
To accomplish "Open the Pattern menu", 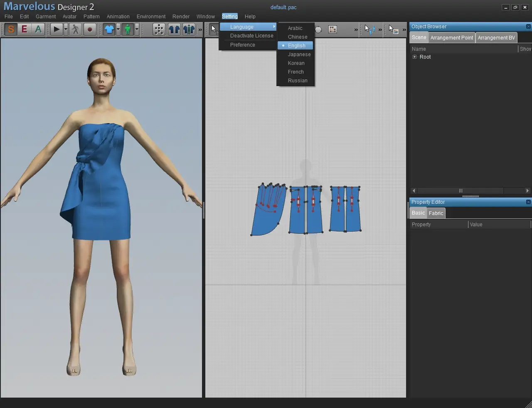I will pyautogui.click(x=91, y=17).
